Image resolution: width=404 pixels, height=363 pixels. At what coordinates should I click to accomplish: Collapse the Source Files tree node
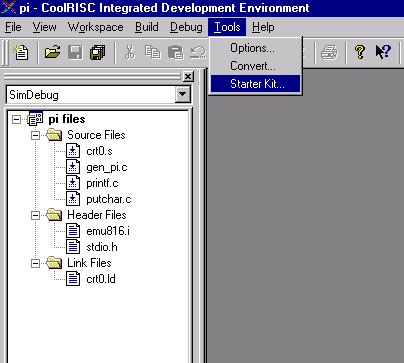[x=35, y=135]
